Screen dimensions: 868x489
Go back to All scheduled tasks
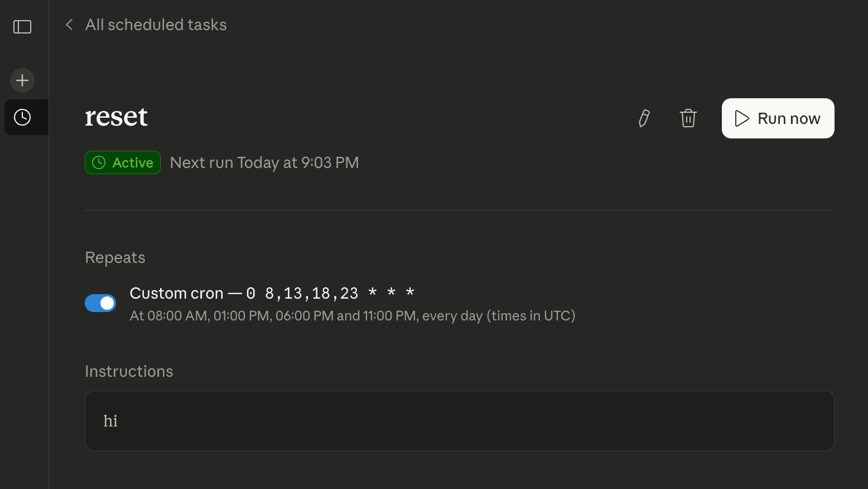(x=156, y=25)
